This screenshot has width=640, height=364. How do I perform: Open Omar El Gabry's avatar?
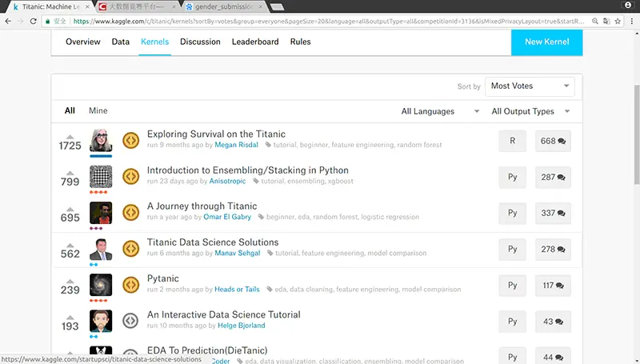[101, 213]
